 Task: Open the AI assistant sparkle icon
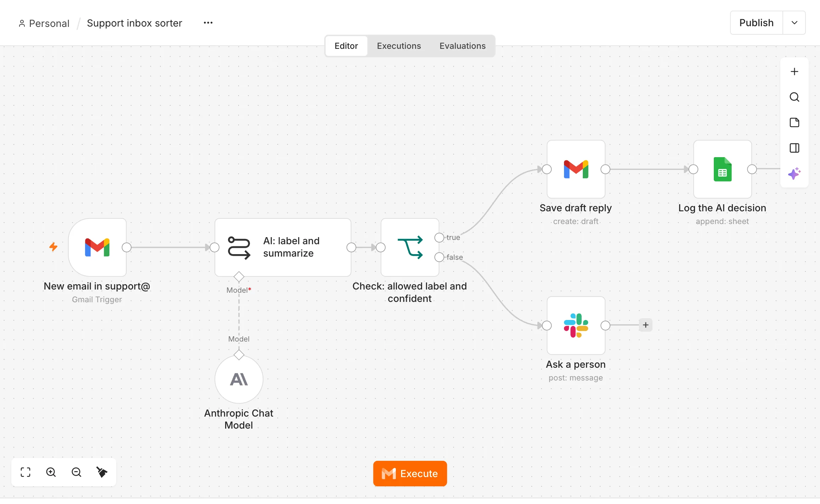click(795, 173)
